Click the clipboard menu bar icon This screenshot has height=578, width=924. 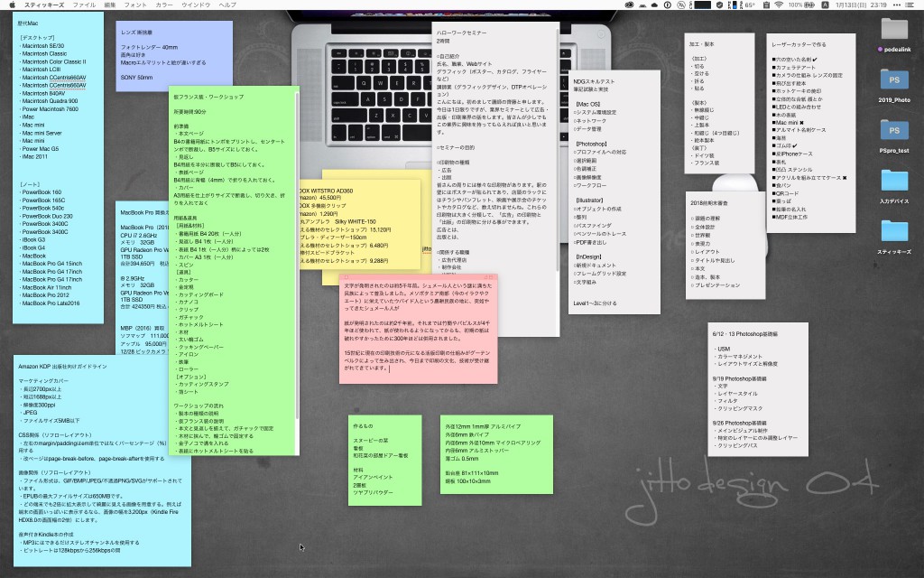click(765, 5)
